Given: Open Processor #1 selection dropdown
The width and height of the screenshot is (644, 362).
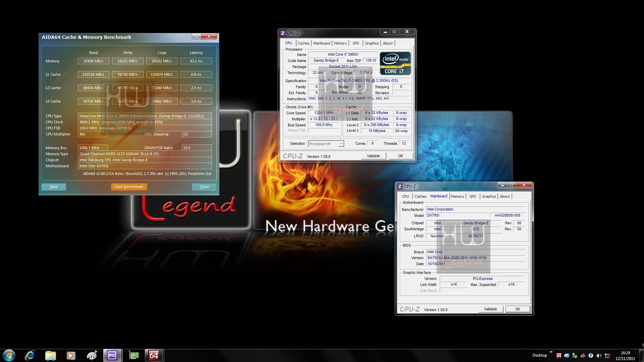Looking at the screenshot, I should coord(326,144).
